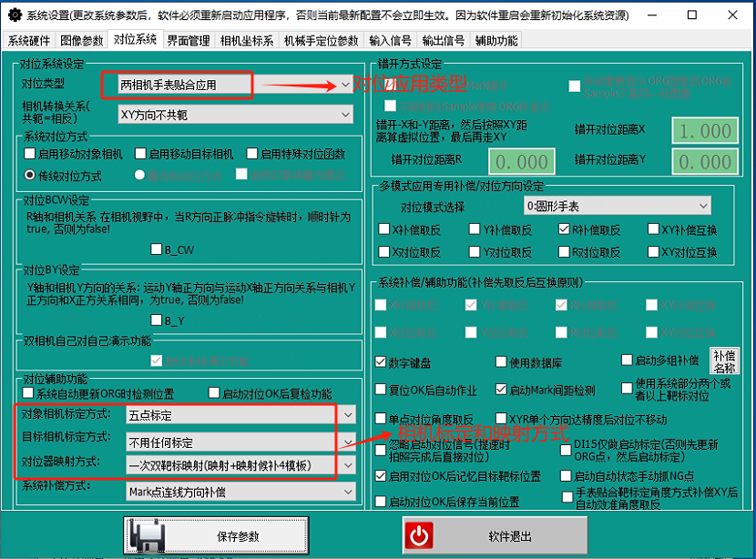The image size is (756, 559).
Task: Check the 启用移动对象相机 option
Action: coord(30,154)
